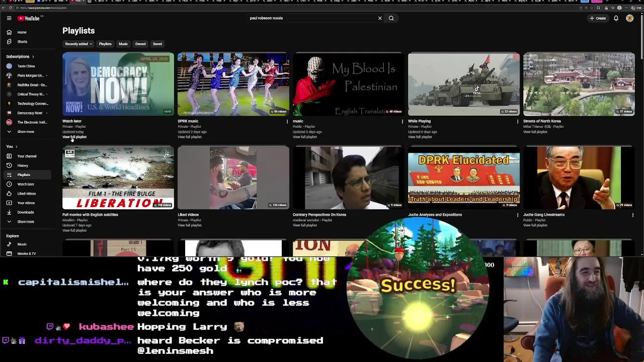Open options for Juche Analyses and Expositions

[518, 215]
